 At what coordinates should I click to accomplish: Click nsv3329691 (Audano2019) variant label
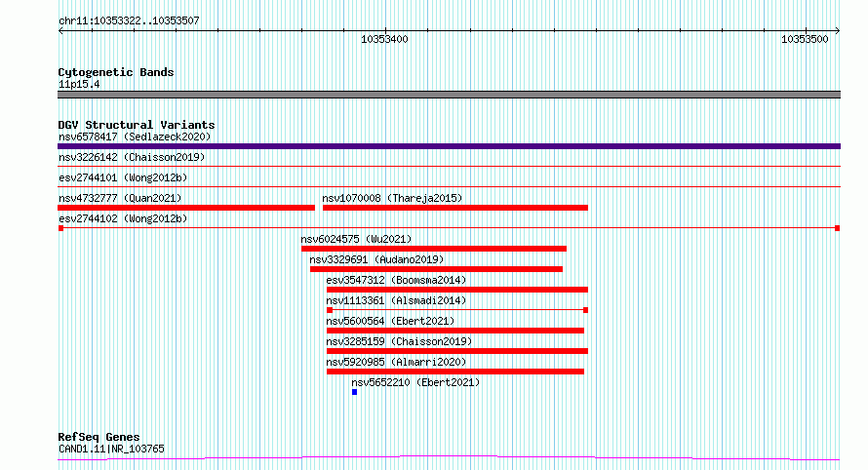(376, 259)
